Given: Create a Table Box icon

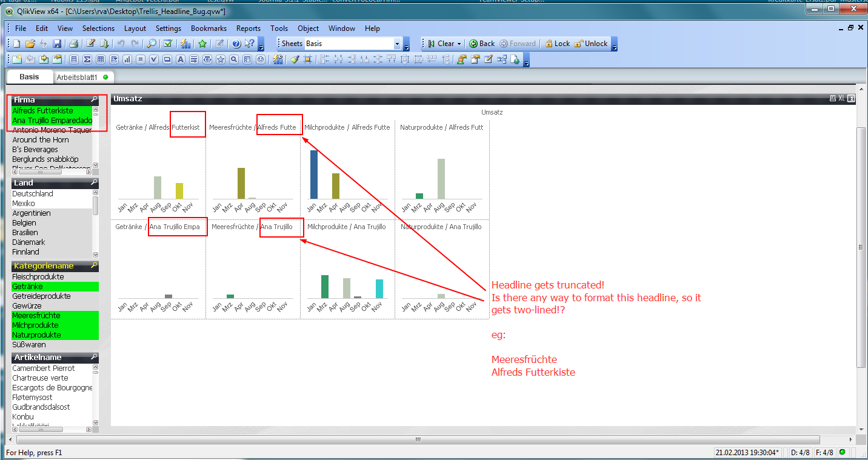Looking at the screenshot, I should [101, 59].
